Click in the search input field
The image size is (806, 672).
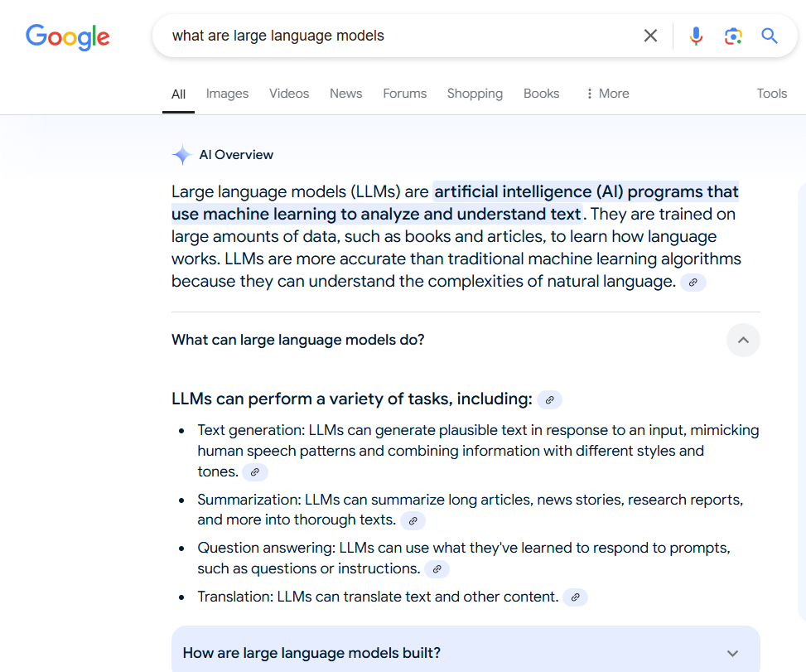coord(401,36)
